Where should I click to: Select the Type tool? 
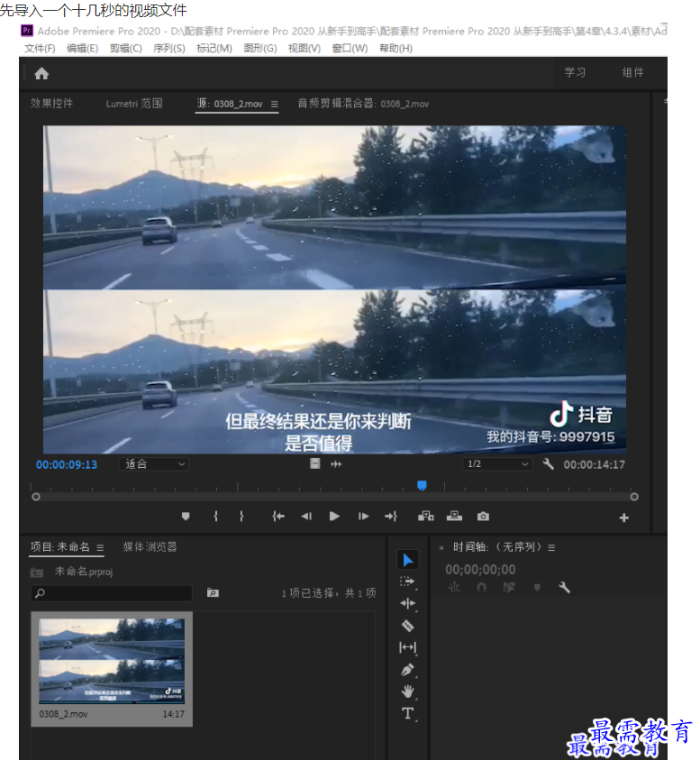pos(407,713)
